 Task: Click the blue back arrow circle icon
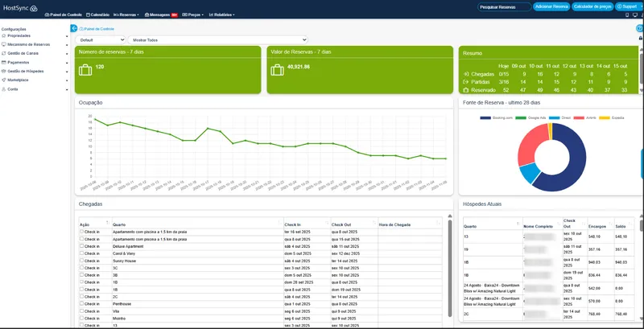74,28
